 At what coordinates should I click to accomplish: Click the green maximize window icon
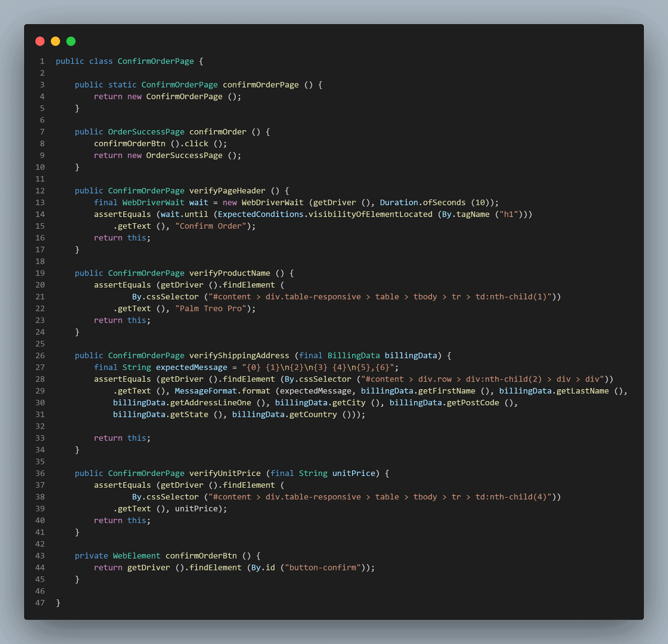[x=71, y=41]
